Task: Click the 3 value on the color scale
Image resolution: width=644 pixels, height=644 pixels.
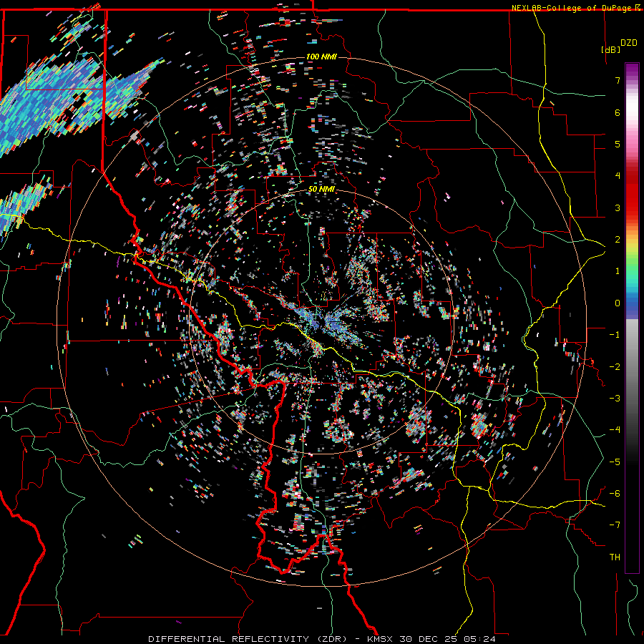Action: pyautogui.click(x=618, y=208)
